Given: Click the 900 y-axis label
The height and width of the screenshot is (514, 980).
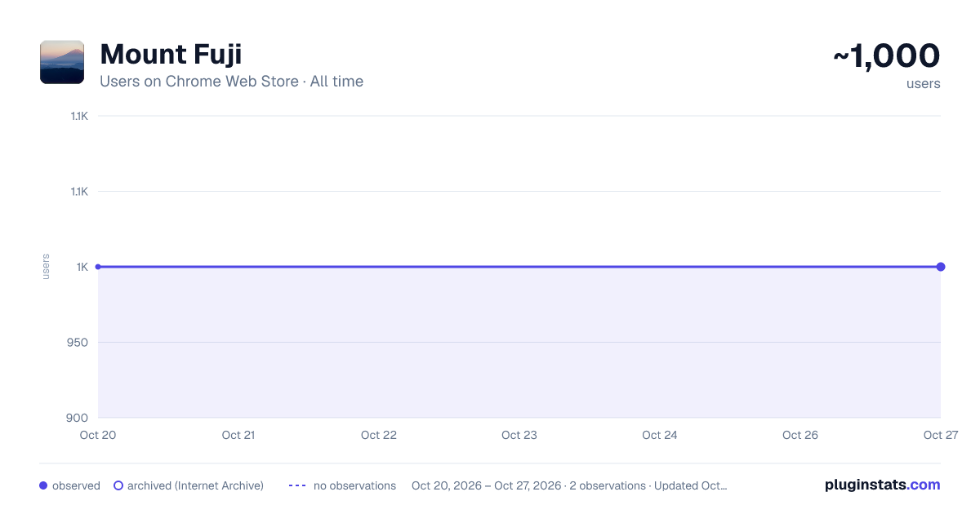Looking at the screenshot, I should 78,418.
